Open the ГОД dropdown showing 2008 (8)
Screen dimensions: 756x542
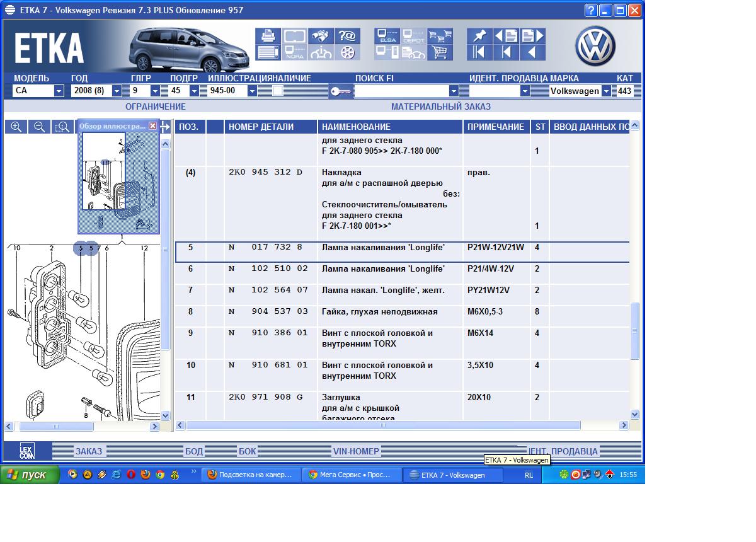point(117,91)
